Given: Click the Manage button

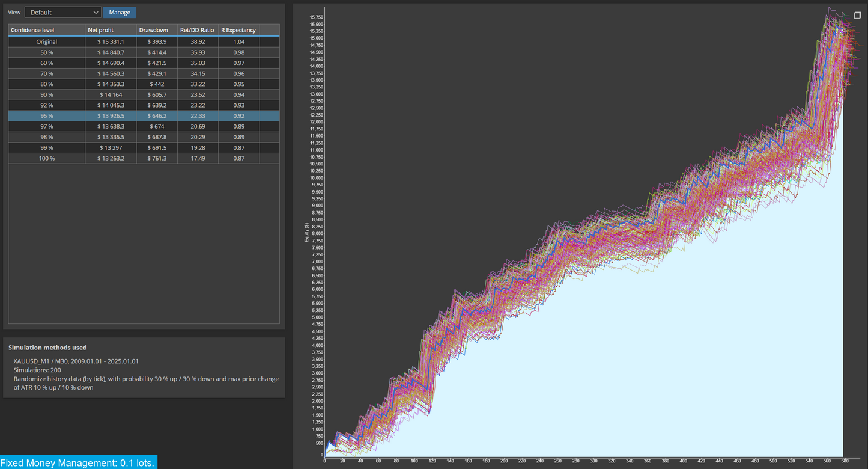Looking at the screenshot, I should 120,12.
